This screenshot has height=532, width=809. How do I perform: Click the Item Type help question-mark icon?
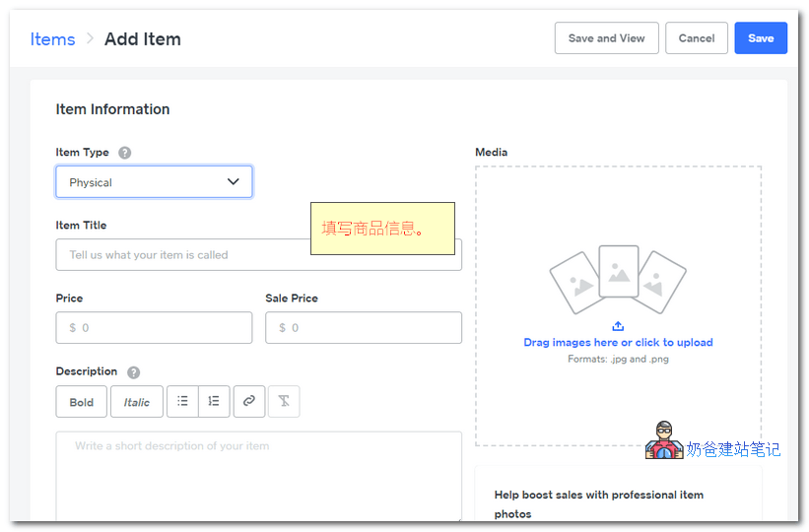[x=124, y=153]
